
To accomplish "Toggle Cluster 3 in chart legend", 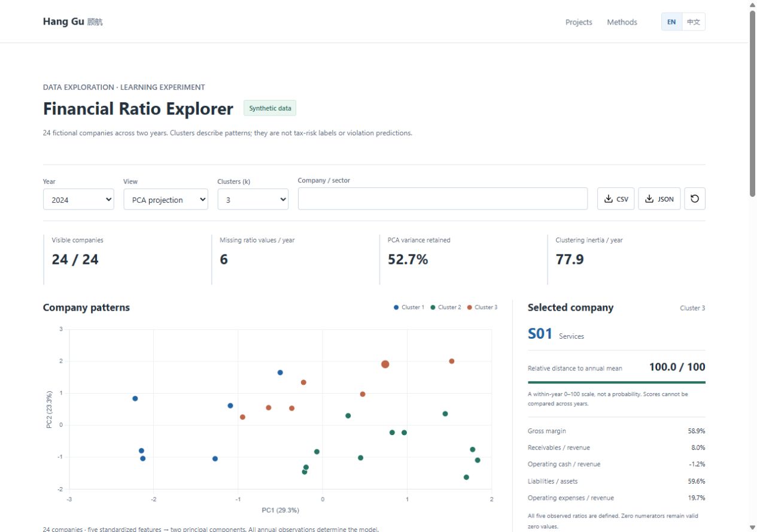I will pos(482,307).
